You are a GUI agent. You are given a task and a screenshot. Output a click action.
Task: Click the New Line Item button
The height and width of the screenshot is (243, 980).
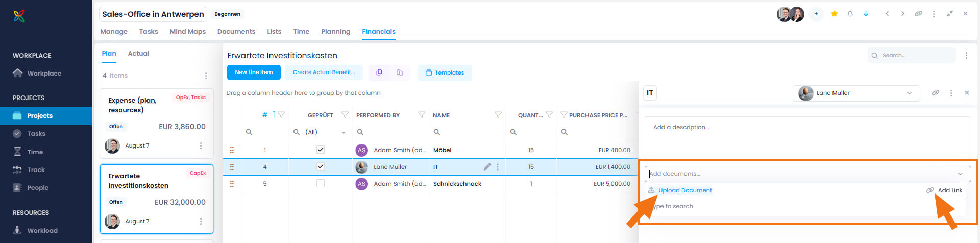254,72
